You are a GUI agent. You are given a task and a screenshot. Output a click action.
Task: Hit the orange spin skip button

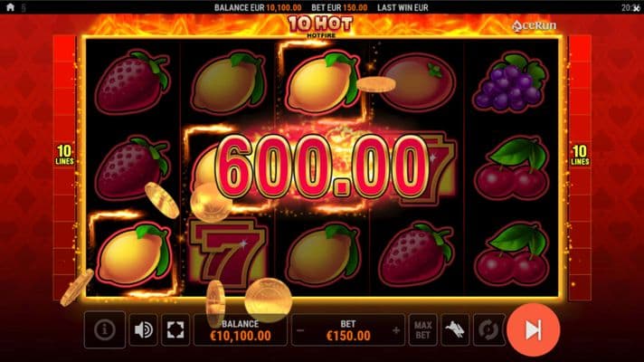[x=533, y=329]
